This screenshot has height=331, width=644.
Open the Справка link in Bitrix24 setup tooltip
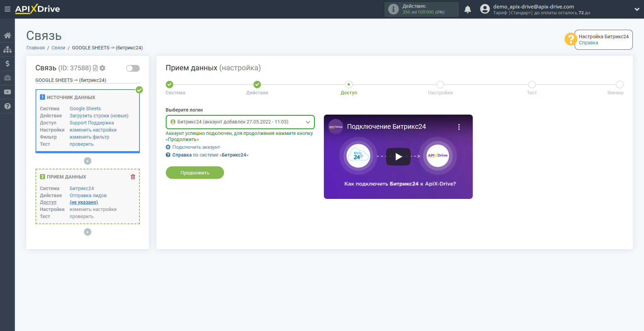588,43
